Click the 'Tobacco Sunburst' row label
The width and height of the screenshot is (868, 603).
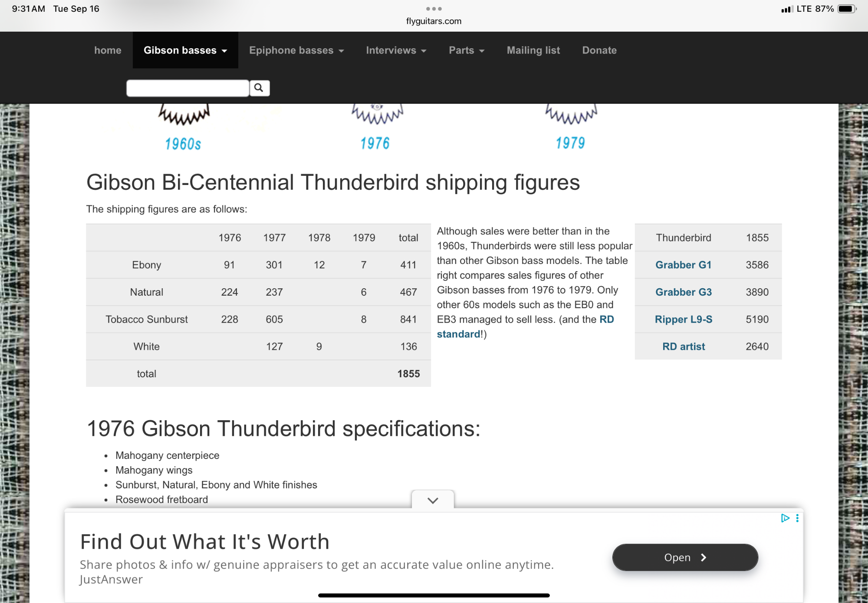tap(147, 320)
